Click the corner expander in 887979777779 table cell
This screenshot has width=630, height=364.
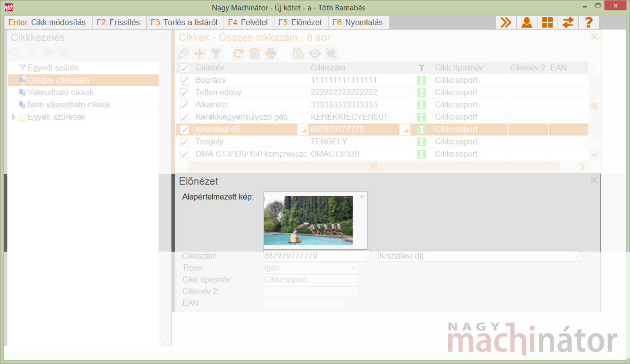[404, 131]
